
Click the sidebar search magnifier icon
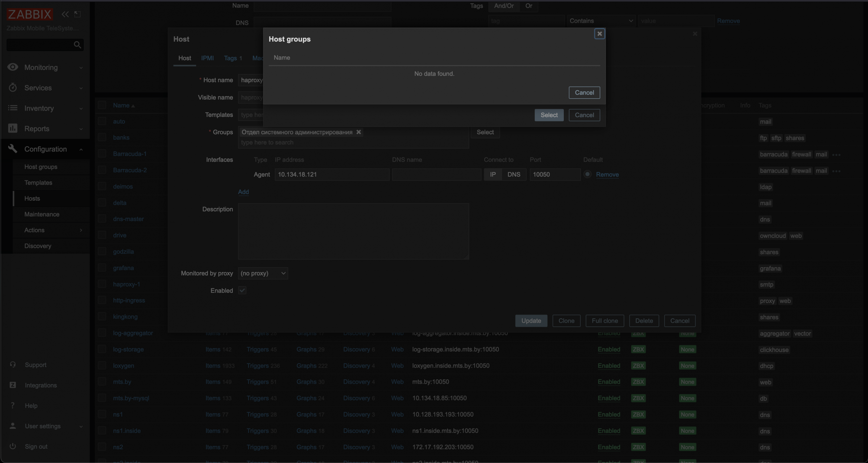click(77, 45)
